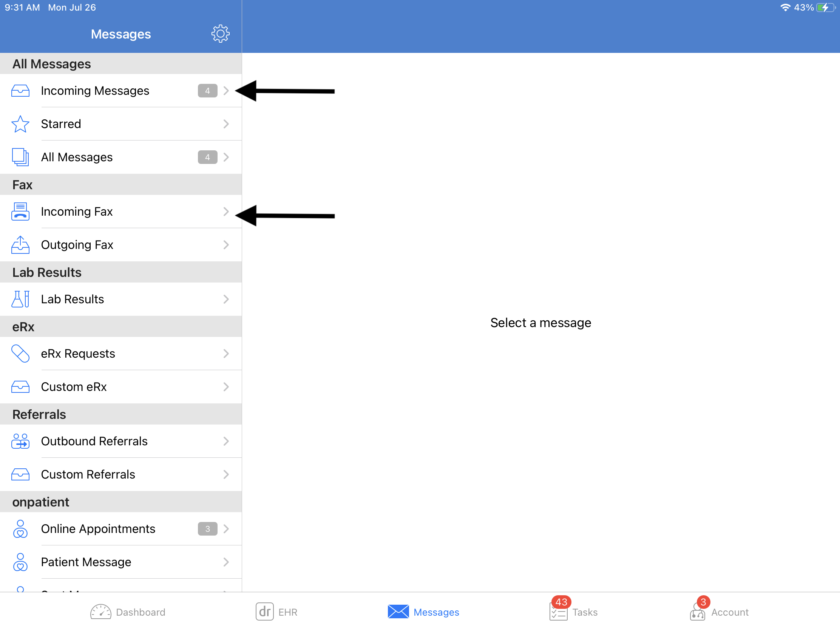Tap the Online Appointments person-heart icon
Screen dimensions: 840x630
click(20, 529)
